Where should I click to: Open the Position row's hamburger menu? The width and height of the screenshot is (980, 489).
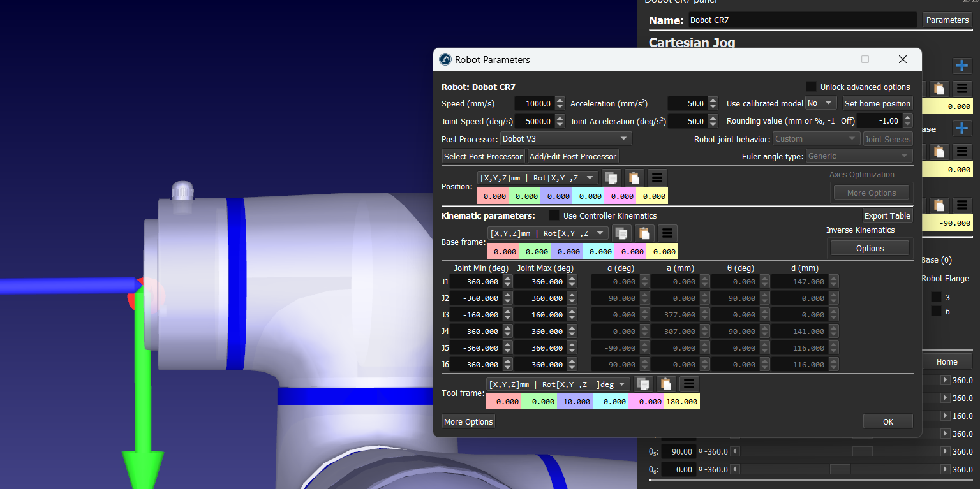[658, 178]
